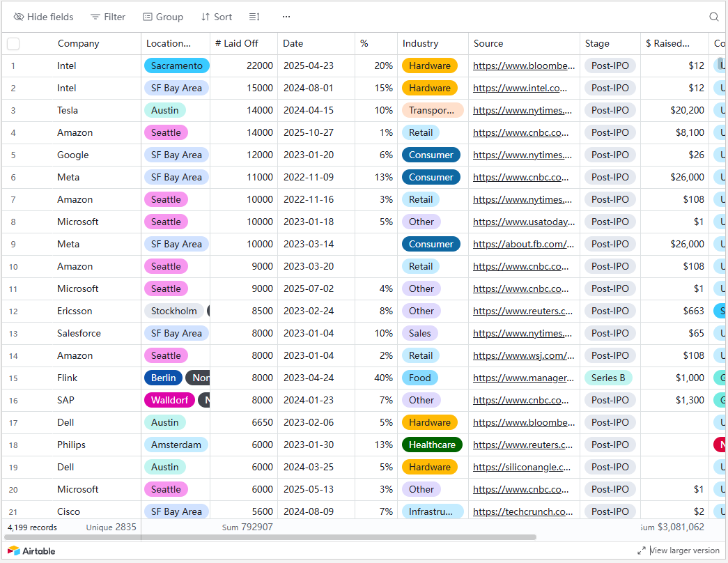Open the bloomberg source link for Intel row 1
728x563 pixels.
click(x=524, y=66)
